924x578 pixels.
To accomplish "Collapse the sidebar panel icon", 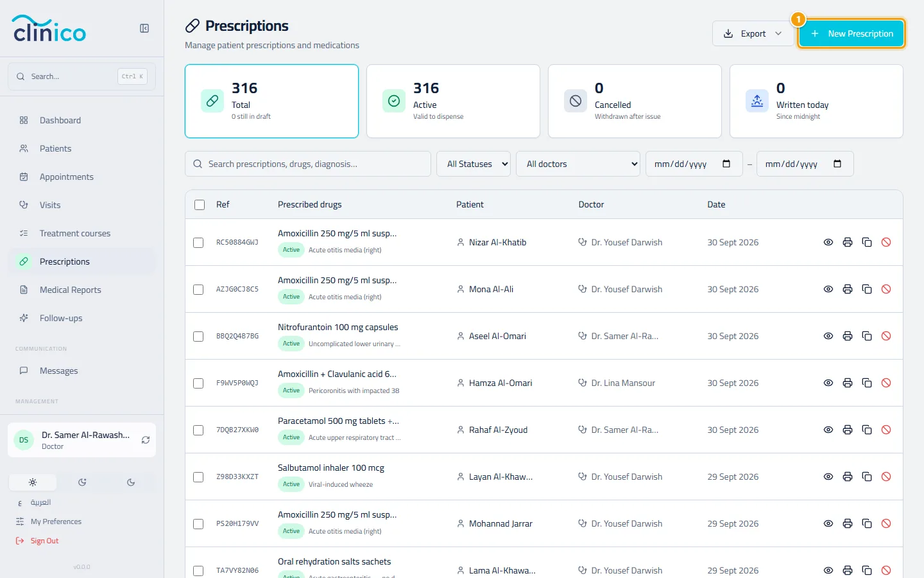I will point(144,28).
